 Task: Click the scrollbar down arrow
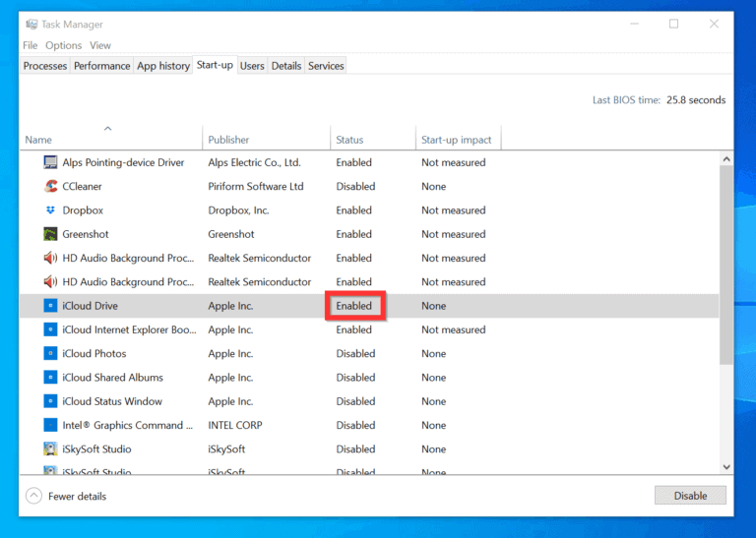tap(726, 467)
